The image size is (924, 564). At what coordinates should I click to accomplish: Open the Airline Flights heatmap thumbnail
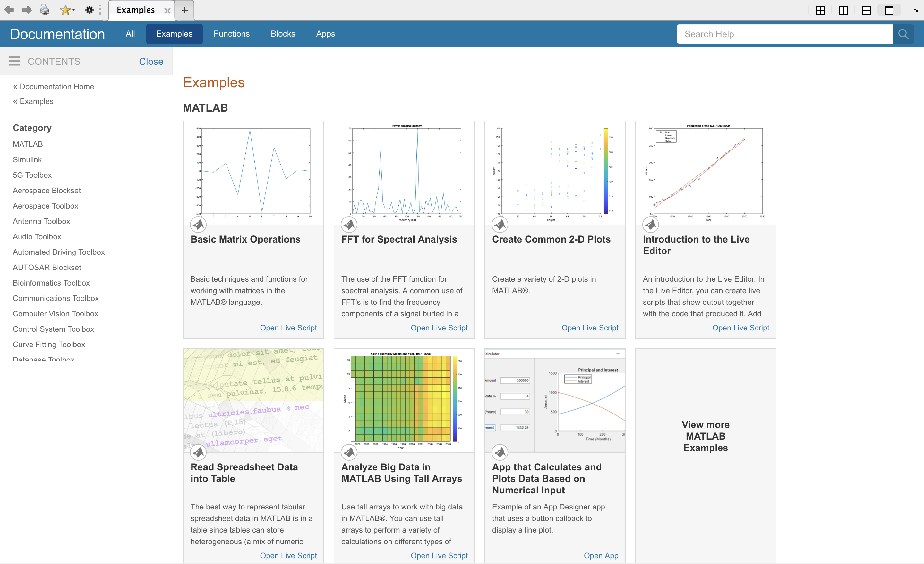pyautogui.click(x=404, y=400)
